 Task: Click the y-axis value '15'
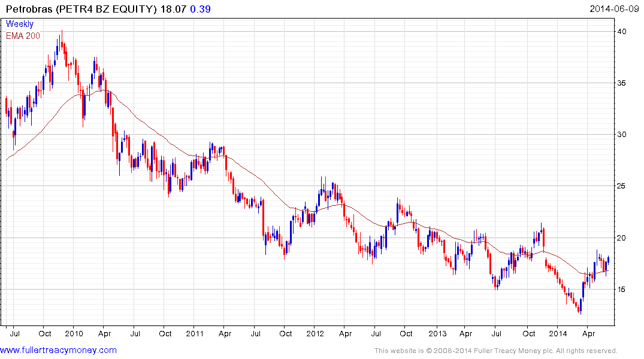pyautogui.click(x=622, y=290)
